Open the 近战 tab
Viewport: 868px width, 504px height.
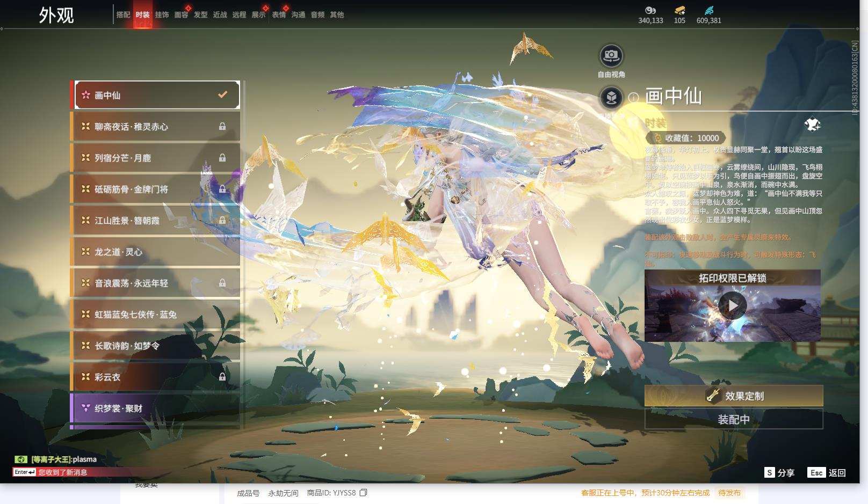(220, 15)
